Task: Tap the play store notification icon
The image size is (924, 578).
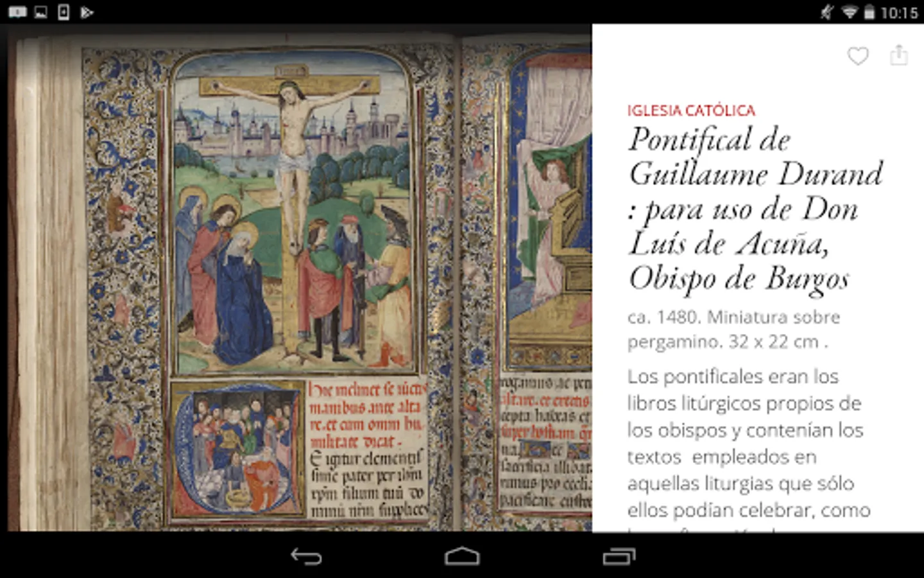Action: click(x=87, y=12)
